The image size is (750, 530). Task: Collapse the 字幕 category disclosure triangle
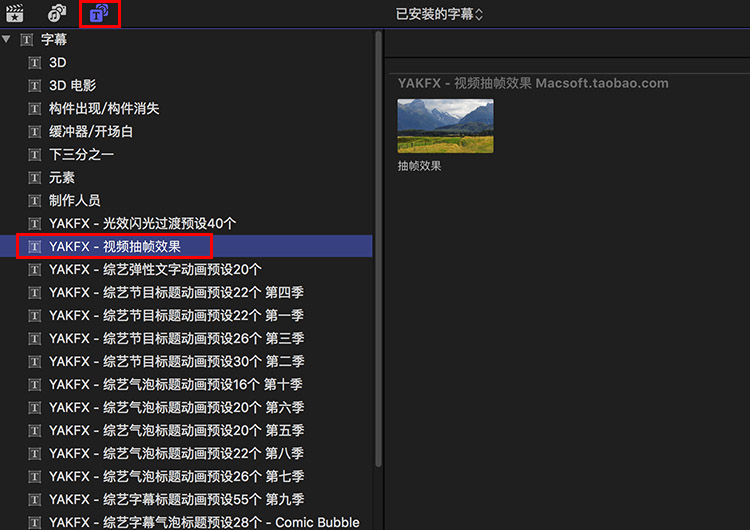click(x=6, y=39)
